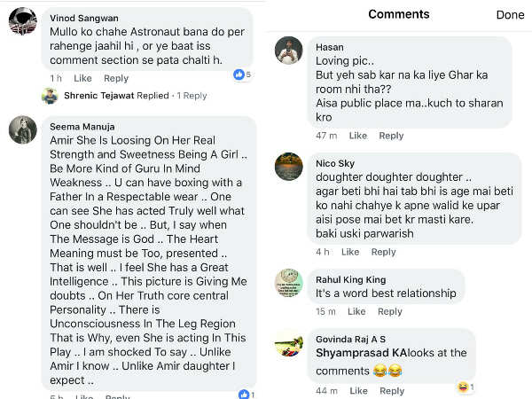Open Shrenic Tejawat's small reply avatar
This screenshot has width=532, height=399.
pyautogui.click(x=50, y=96)
